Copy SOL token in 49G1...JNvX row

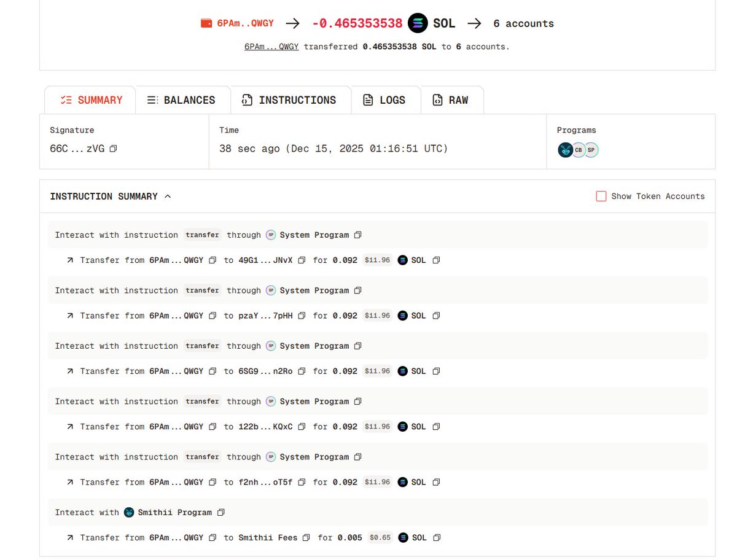coord(436,260)
